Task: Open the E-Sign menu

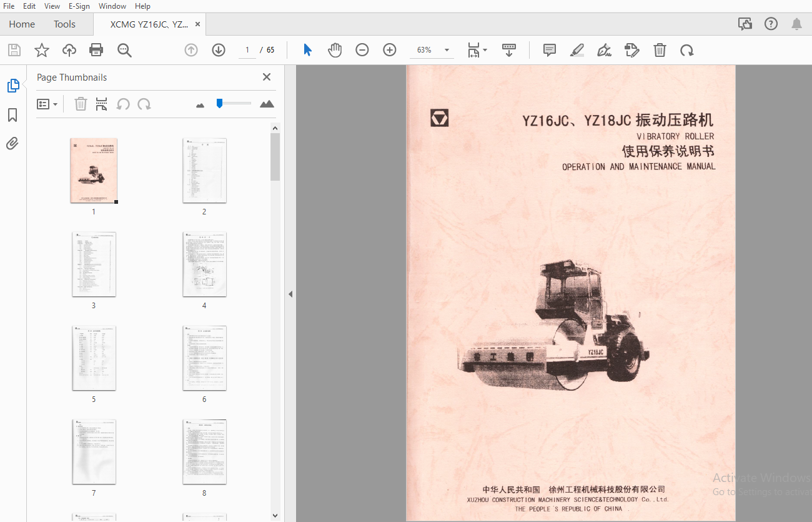Action: (x=79, y=6)
